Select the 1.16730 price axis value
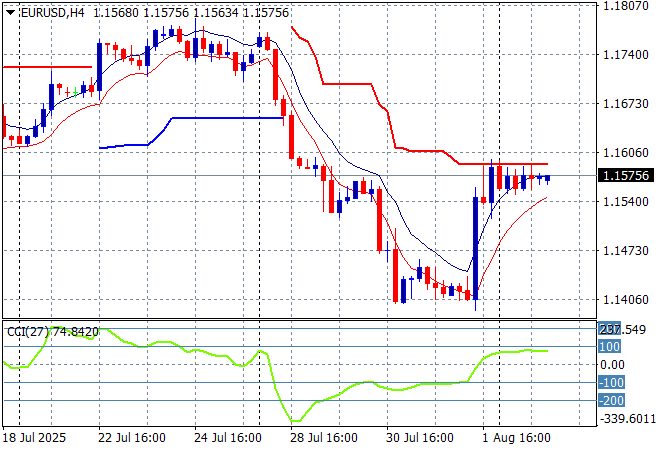Image resolution: width=660 pixels, height=450 pixels. point(626,104)
